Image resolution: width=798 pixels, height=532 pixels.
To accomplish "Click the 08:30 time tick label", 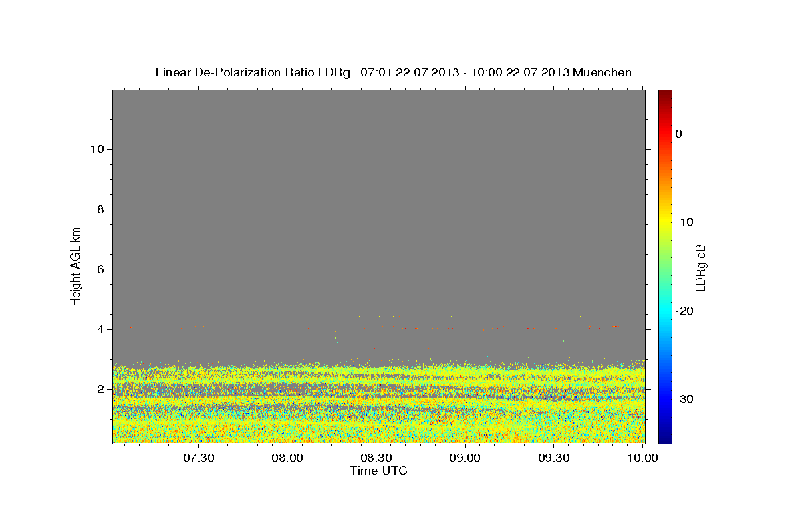I will (376, 458).
